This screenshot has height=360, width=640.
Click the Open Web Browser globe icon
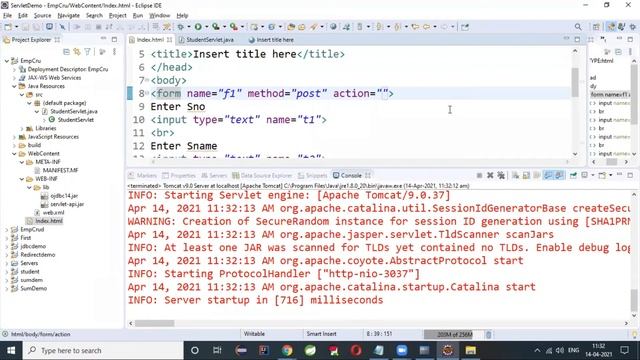click(333, 27)
